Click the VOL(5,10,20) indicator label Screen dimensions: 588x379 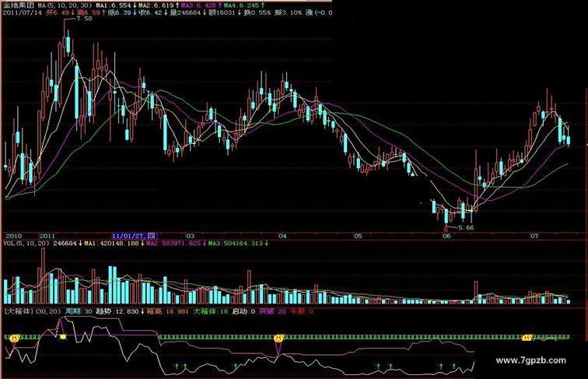tap(26, 244)
